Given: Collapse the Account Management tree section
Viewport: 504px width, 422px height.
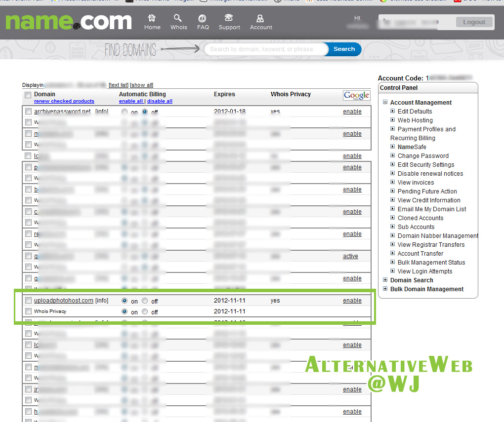Looking at the screenshot, I should click(385, 102).
